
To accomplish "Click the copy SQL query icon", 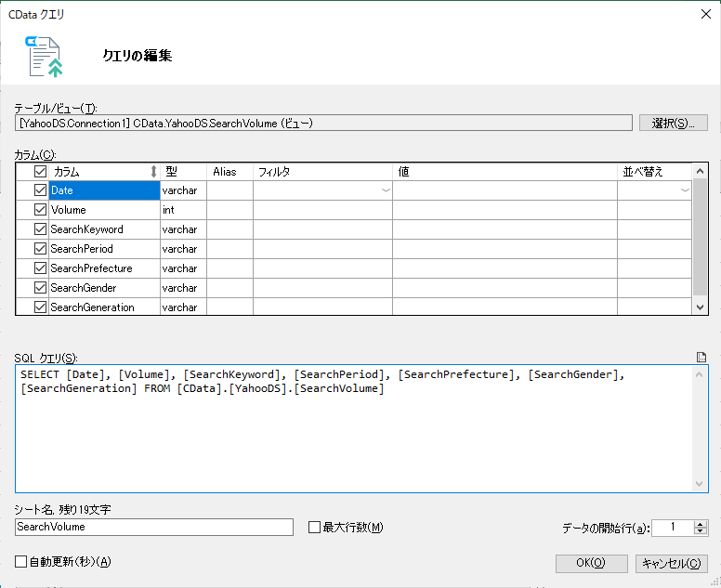I will tap(701, 358).
